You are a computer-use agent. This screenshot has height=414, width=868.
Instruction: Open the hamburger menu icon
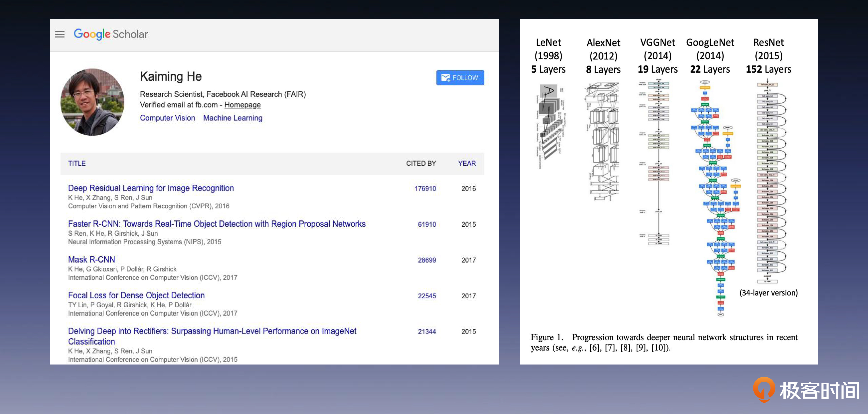point(60,34)
